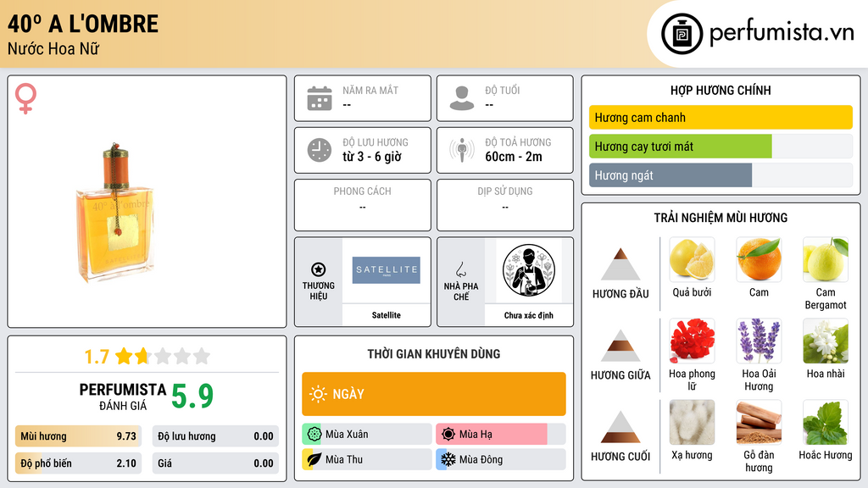Click the Độ phổ biến 2.10 score bar
This screenshot has height=488, width=868.
tap(78, 463)
